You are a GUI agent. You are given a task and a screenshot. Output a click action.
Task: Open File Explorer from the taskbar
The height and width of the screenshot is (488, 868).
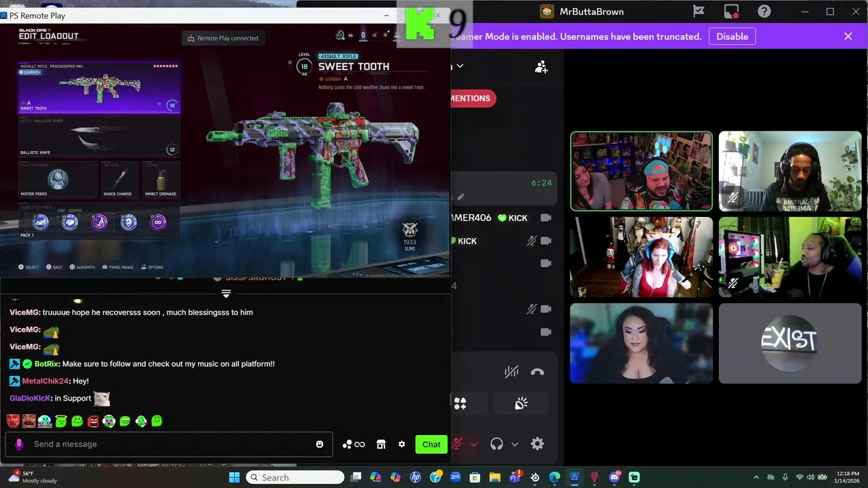pyautogui.click(x=495, y=477)
